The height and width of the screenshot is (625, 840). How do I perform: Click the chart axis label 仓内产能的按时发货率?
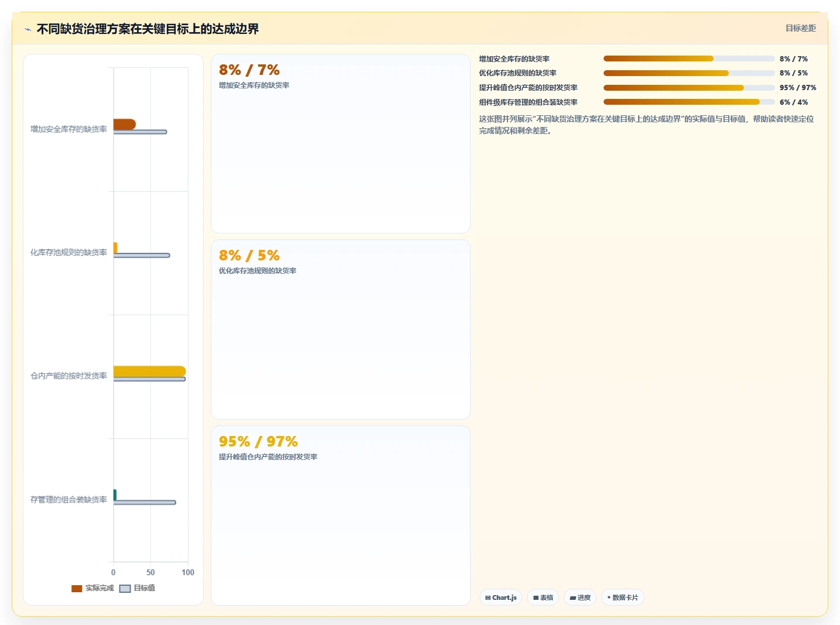click(68, 376)
